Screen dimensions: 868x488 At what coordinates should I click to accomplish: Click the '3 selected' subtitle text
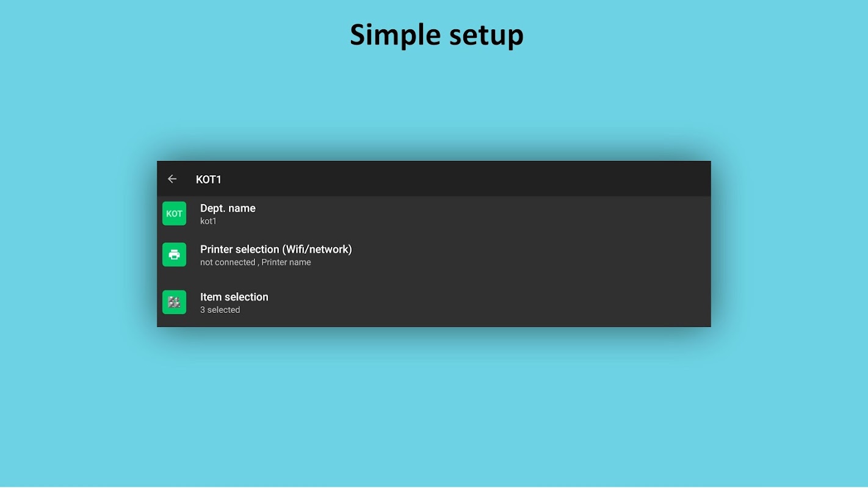coord(220,310)
